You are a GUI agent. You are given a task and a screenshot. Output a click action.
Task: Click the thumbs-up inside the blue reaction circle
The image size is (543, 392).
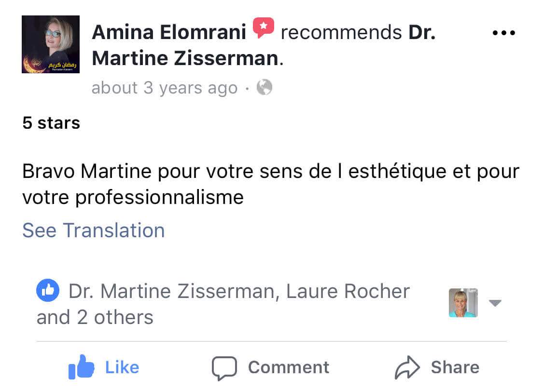click(48, 290)
